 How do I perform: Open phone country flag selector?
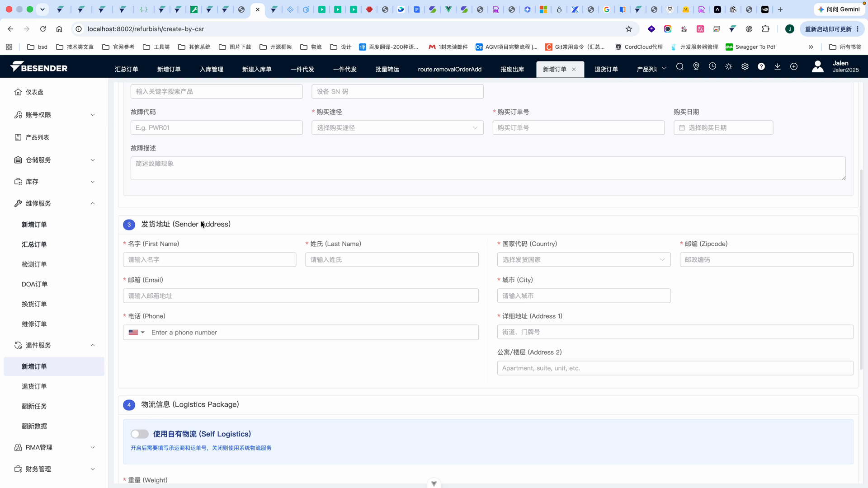pyautogui.click(x=137, y=333)
